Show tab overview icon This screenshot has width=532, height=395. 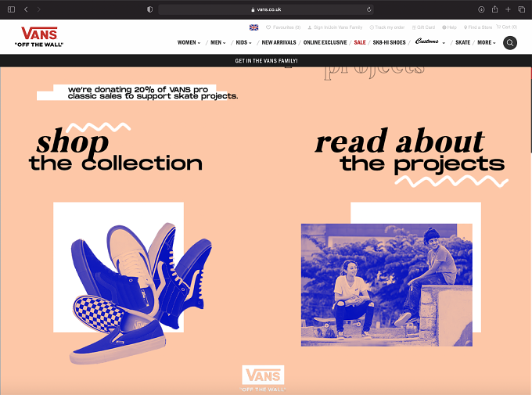[522, 9]
